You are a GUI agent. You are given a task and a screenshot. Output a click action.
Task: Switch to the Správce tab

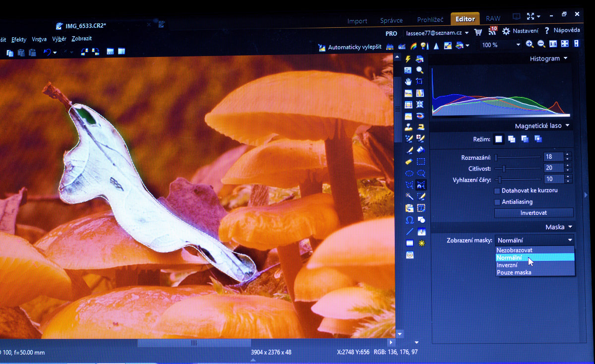tap(392, 20)
